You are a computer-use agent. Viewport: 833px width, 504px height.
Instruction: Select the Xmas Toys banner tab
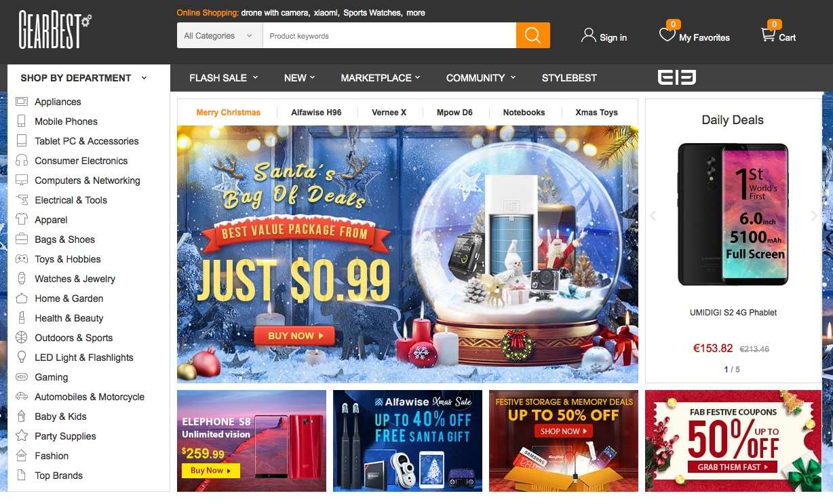pos(596,113)
